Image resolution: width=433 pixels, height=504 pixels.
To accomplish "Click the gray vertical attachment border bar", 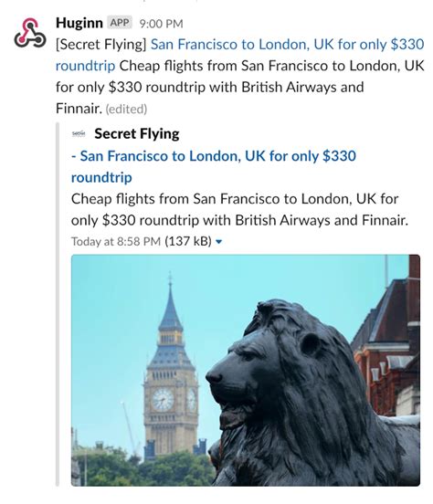I will point(58,304).
